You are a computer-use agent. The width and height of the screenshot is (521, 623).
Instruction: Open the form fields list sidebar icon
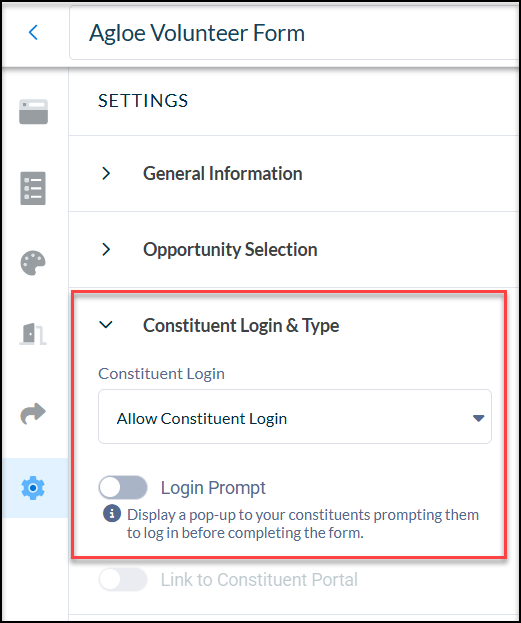pyautogui.click(x=33, y=188)
